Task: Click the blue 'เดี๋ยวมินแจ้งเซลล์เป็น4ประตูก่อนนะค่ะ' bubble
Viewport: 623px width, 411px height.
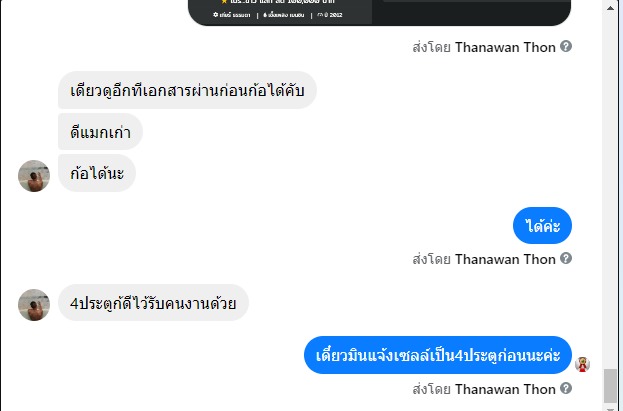Action: click(x=438, y=355)
